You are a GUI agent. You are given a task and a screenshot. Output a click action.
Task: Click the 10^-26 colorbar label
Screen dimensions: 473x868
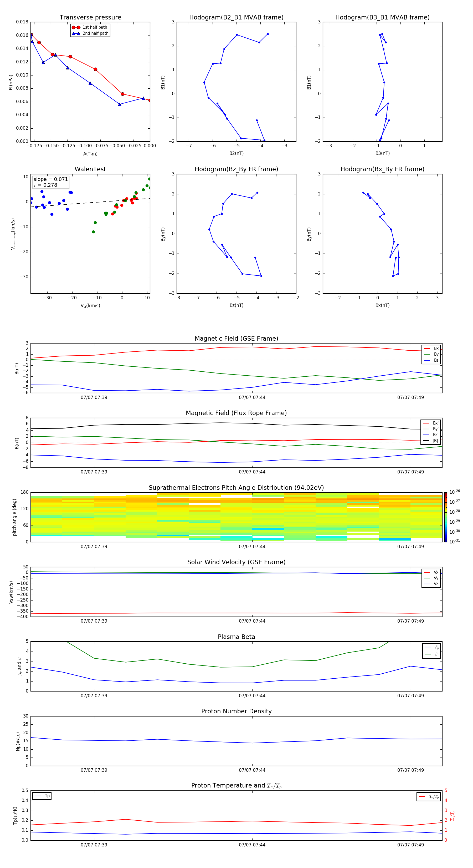click(x=455, y=492)
